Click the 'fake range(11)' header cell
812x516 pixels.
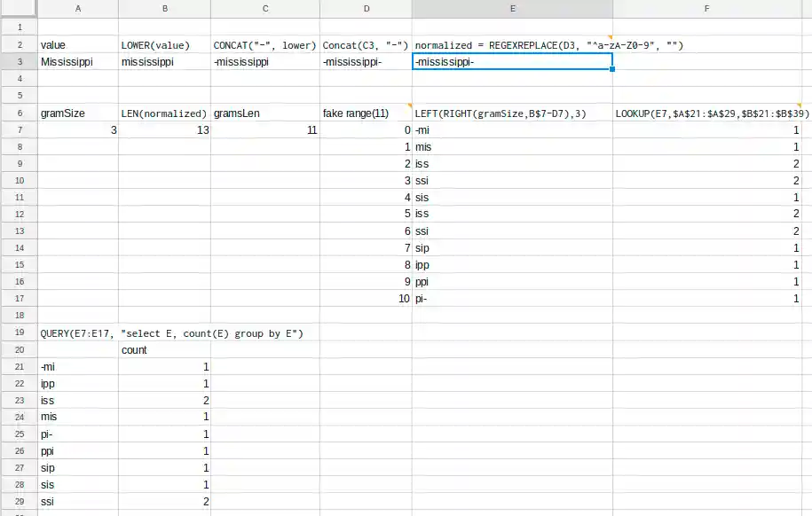click(x=366, y=113)
